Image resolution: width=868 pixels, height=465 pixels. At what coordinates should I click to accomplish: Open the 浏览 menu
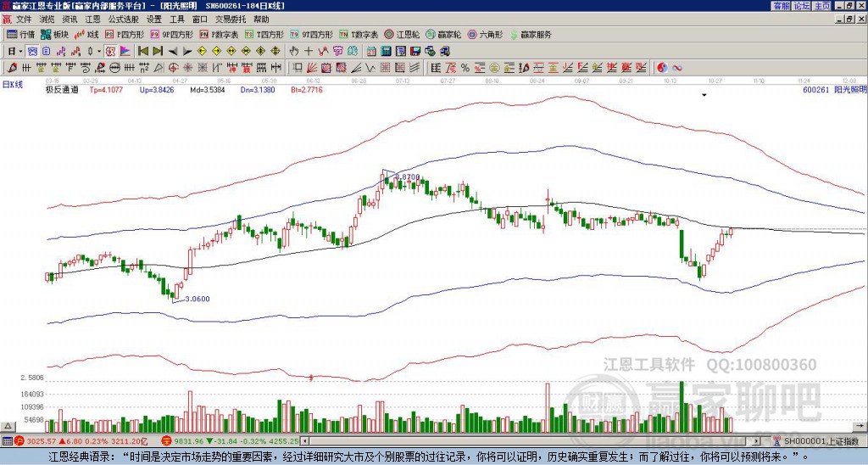tap(47, 20)
